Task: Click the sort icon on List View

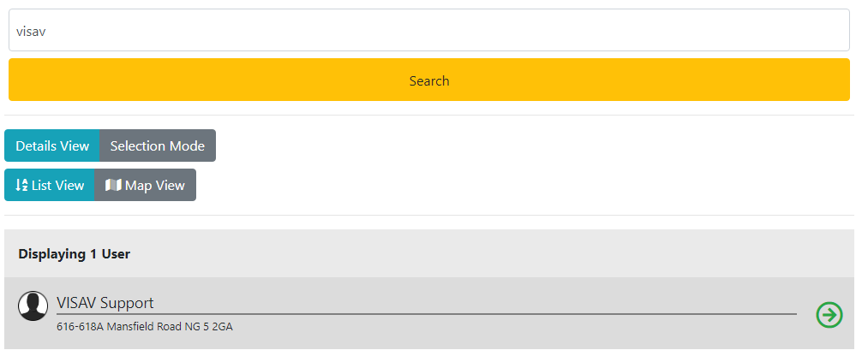Action: pyautogui.click(x=21, y=186)
